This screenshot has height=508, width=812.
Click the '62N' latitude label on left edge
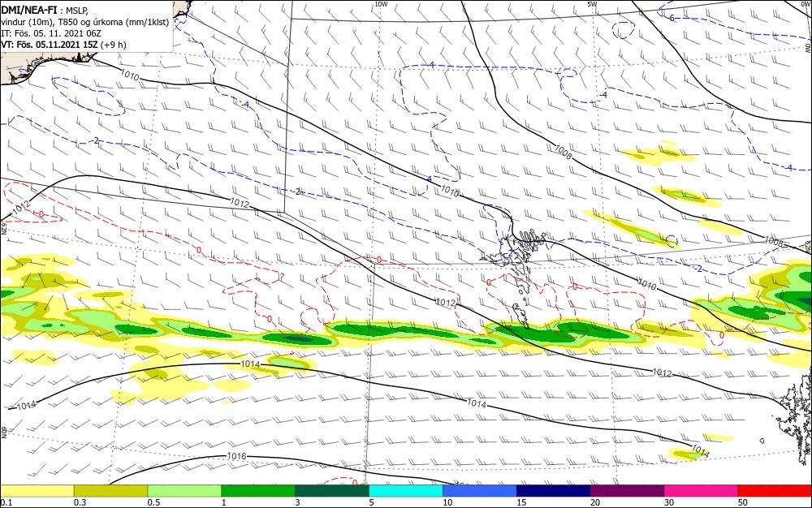[3, 227]
